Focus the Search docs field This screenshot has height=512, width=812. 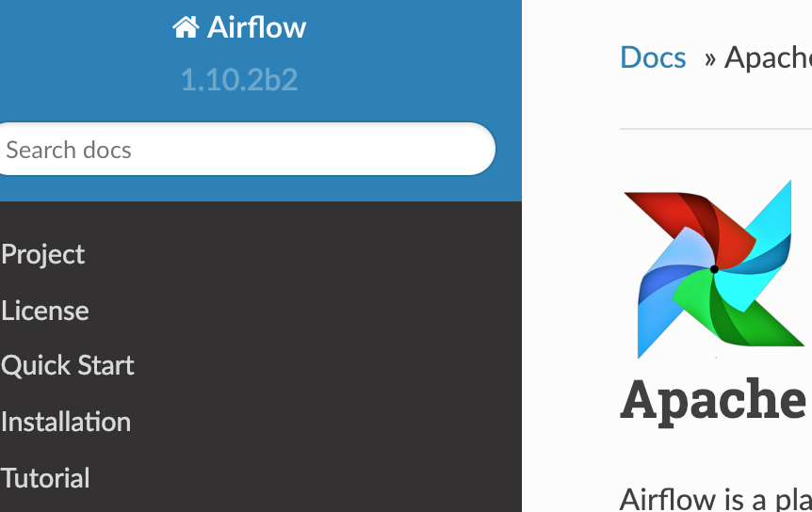click(246, 149)
